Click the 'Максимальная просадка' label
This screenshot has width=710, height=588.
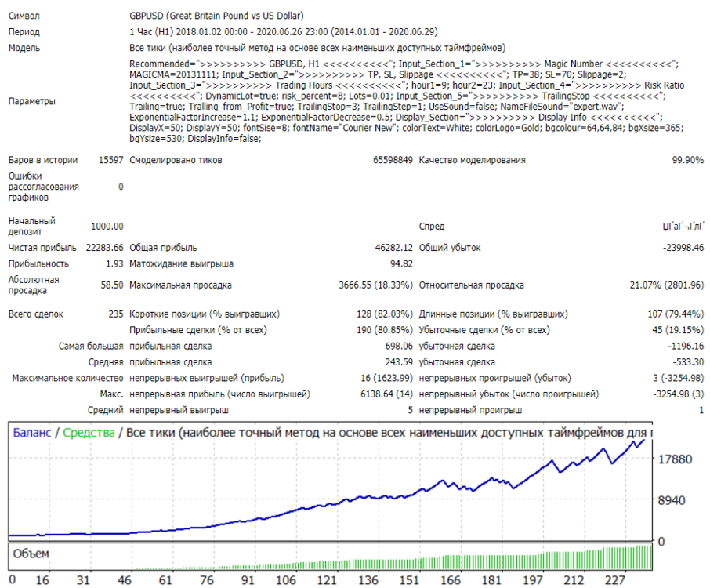[180, 285]
